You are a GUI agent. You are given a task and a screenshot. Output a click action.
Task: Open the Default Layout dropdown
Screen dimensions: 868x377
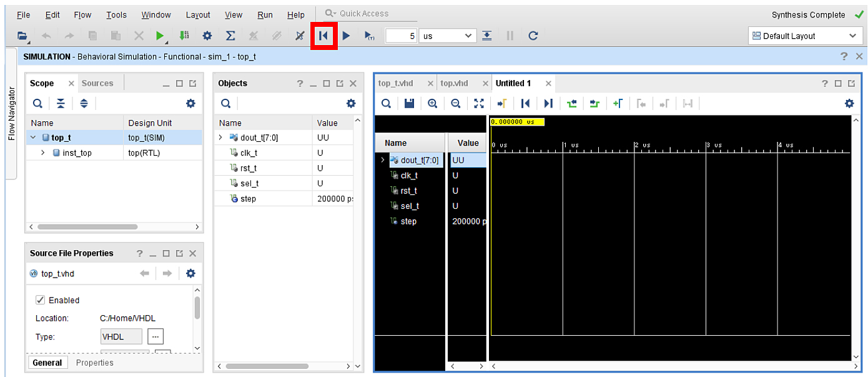[806, 36]
